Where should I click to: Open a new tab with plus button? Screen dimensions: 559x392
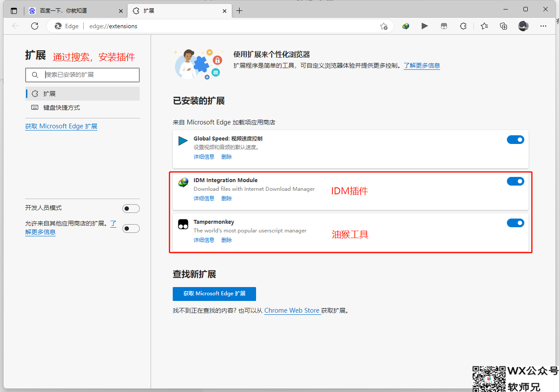point(240,11)
